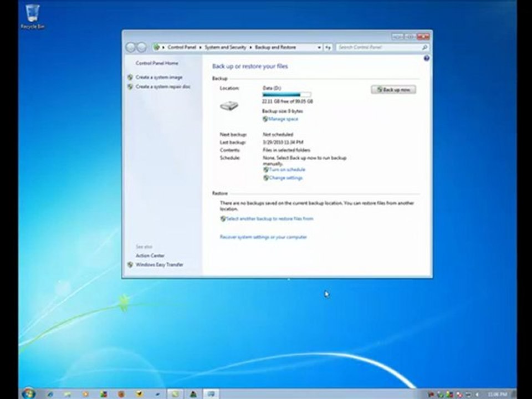
Task: Click the Control Panel icon in address bar
Action: 156,47
